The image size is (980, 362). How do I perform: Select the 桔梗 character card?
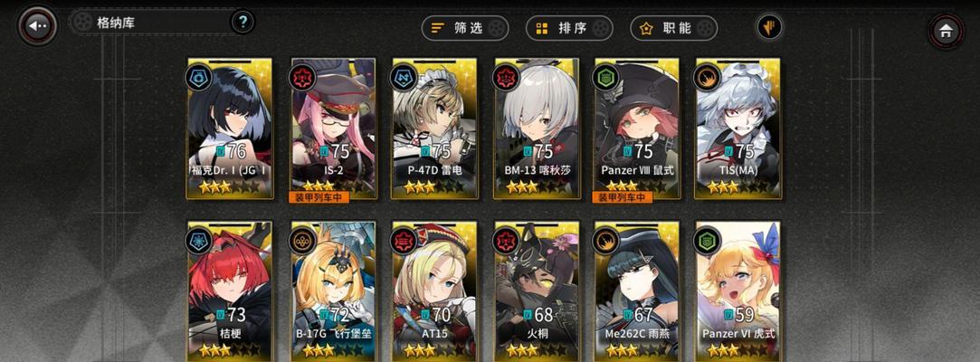pos(230,291)
